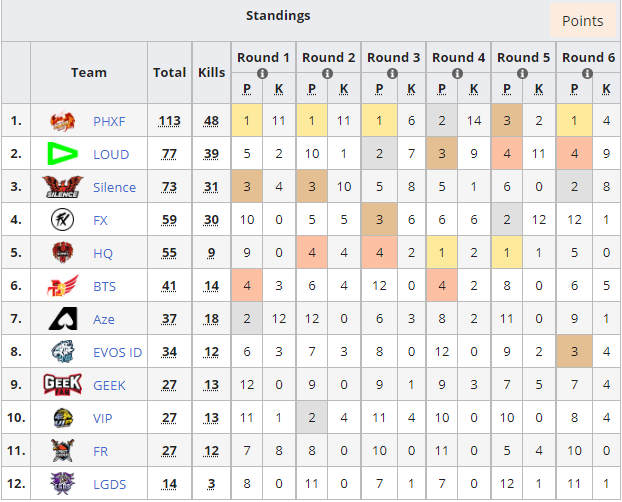Click the HQ team link
622x502 pixels.
coord(103,253)
